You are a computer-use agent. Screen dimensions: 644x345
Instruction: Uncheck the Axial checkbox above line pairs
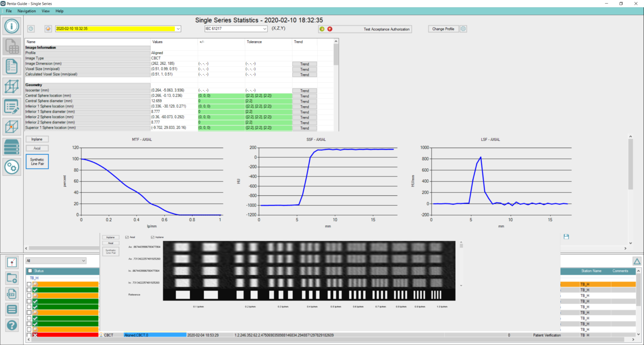click(x=127, y=237)
